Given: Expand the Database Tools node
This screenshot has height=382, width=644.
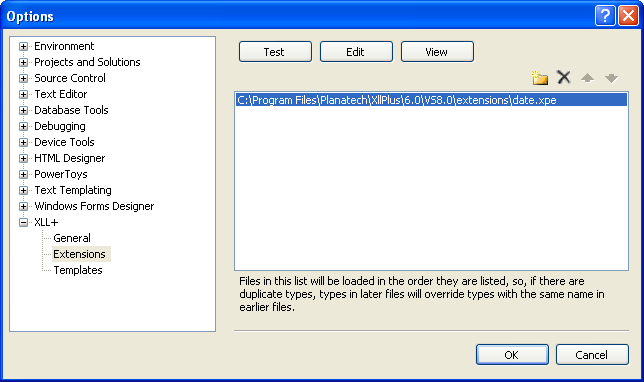Looking at the screenshot, I should (23, 110).
